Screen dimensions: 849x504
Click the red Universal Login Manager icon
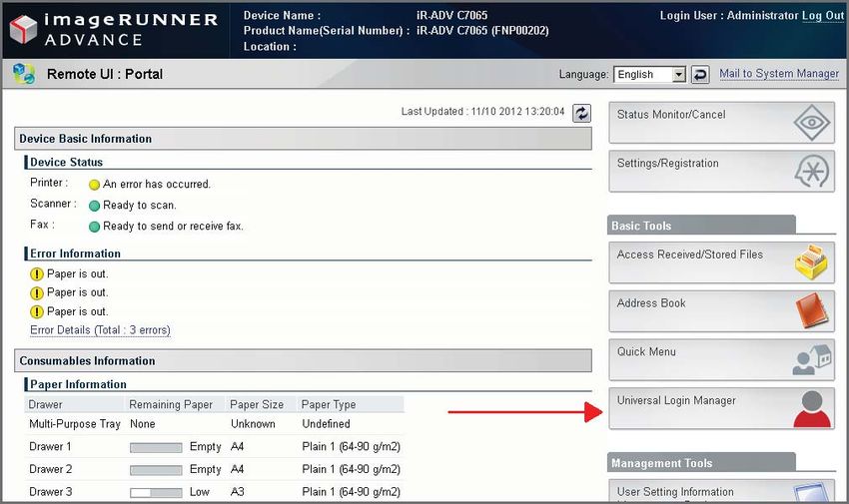(812, 409)
